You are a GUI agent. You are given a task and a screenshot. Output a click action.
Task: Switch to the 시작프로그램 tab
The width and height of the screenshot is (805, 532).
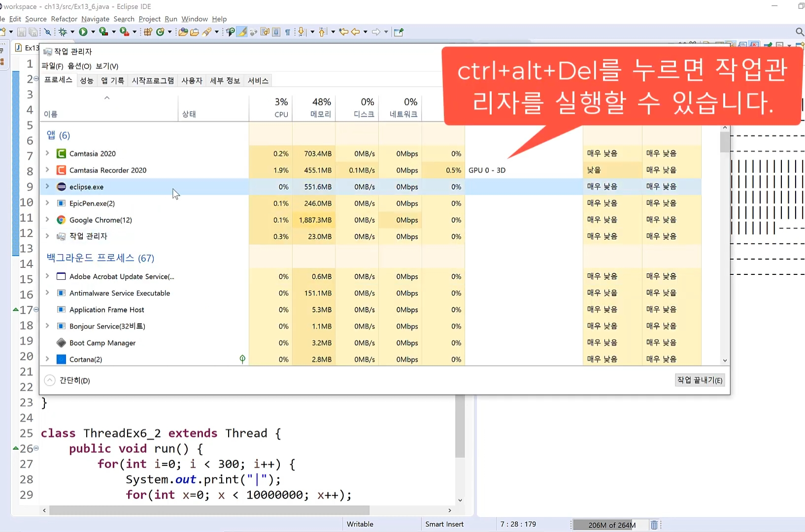(153, 80)
